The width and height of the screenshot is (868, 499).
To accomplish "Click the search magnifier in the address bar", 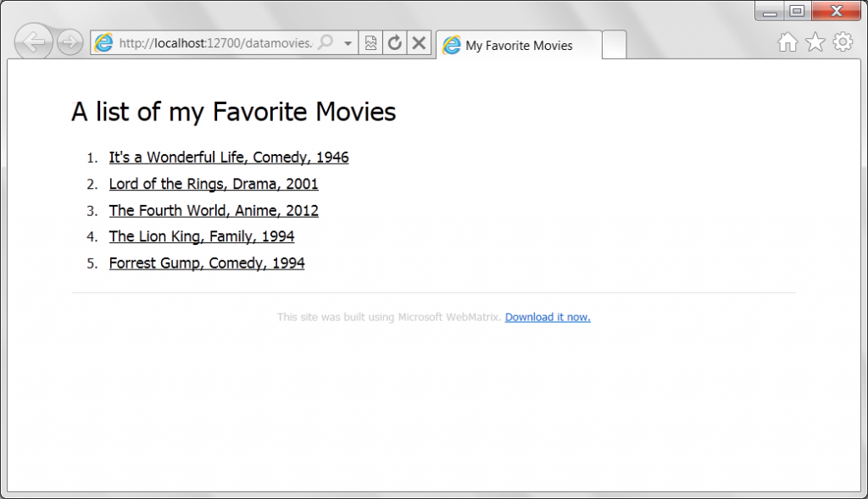I will (326, 42).
